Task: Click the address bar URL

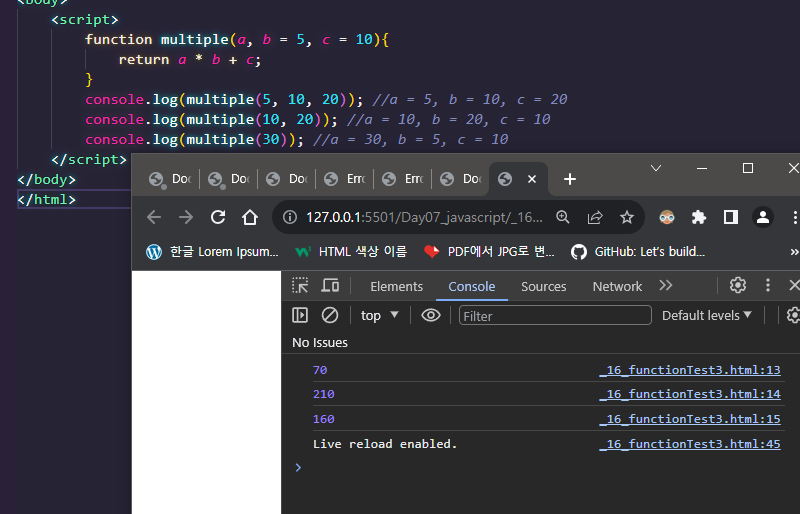Action: tap(424, 217)
